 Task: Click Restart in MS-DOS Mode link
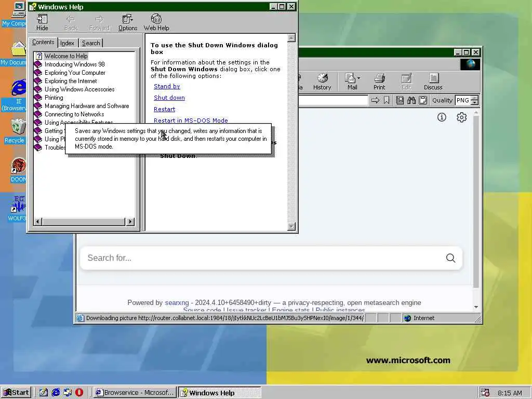pyautogui.click(x=191, y=121)
